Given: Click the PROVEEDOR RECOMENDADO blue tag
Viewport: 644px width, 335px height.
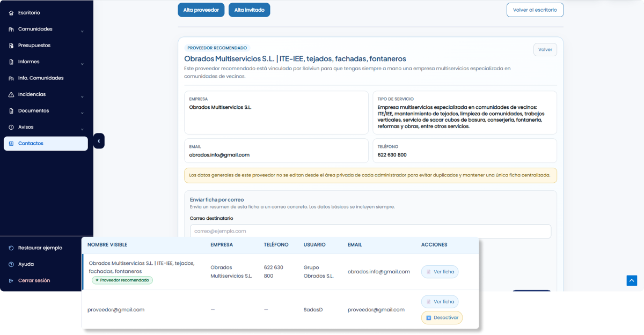Looking at the screenshot, I should pos(217,48).
